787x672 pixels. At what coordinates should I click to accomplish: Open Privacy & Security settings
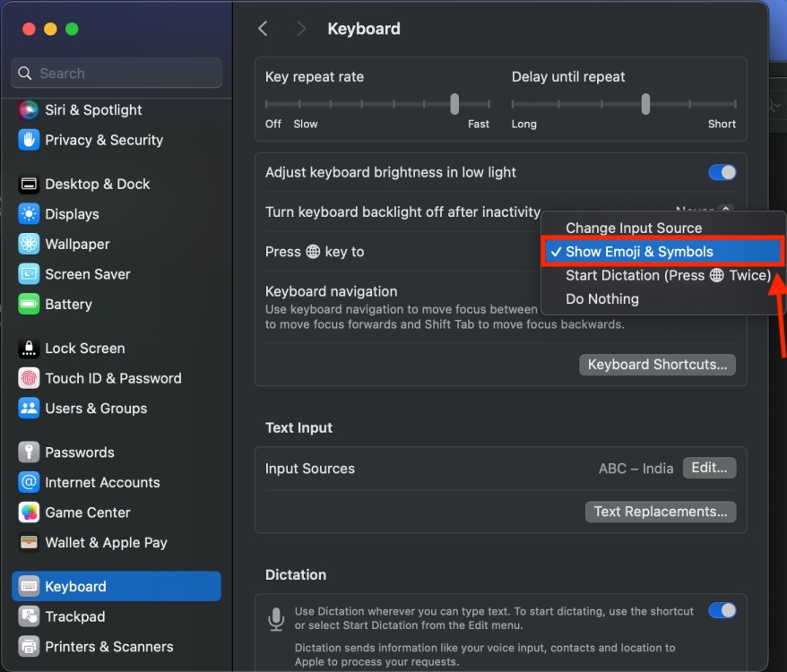point(102,140)
